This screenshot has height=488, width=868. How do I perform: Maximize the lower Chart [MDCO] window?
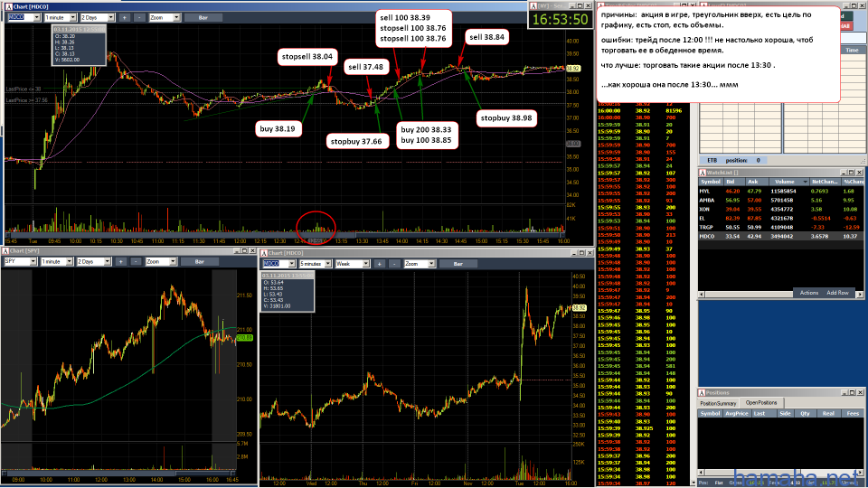[581, 253]
